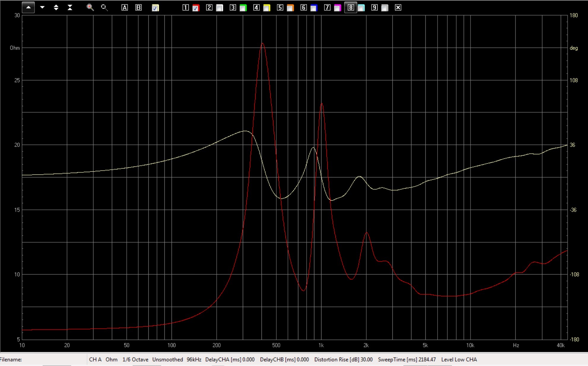Click the Distortion Rise [dB] 30.00 entry
Screen dimensions: 588x366
click(343, 359)
